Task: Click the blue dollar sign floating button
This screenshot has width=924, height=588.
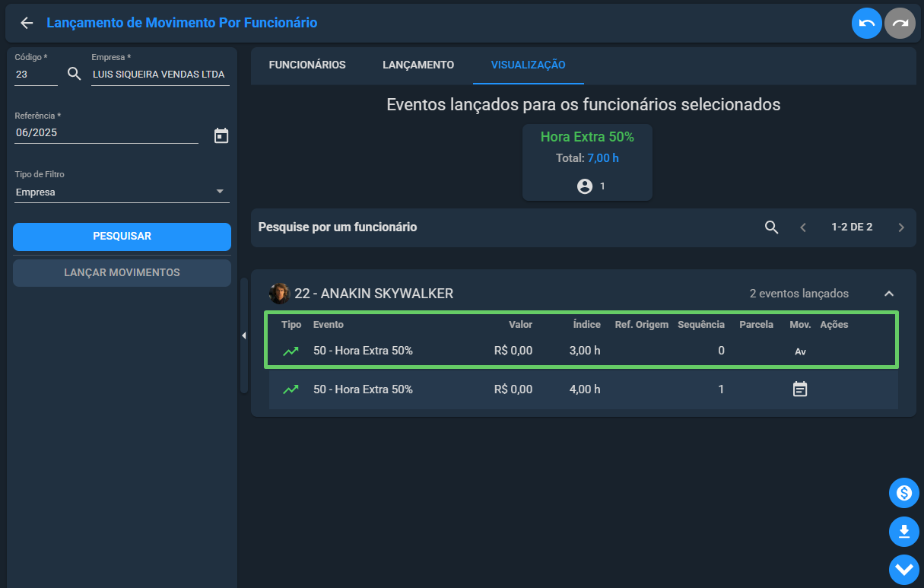Action: pos(904,493)
